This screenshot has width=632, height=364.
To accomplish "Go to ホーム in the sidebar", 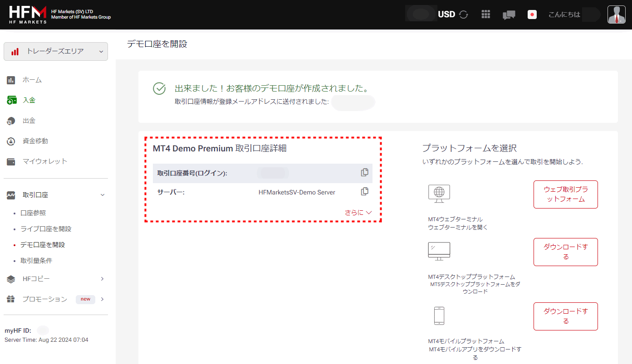I will pos(32,80).
